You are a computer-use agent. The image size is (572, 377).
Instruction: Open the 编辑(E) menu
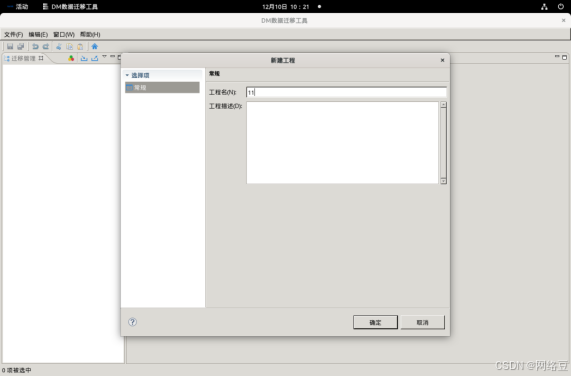point(38,34)
